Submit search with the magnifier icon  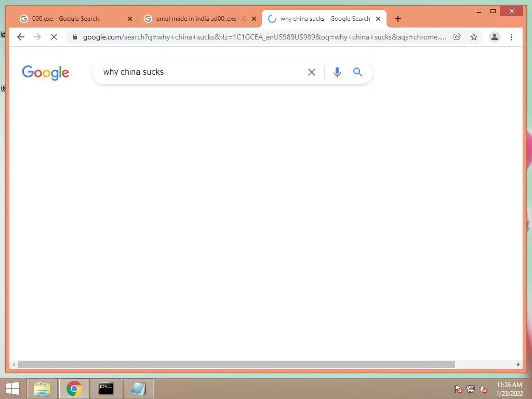(357, 72)
